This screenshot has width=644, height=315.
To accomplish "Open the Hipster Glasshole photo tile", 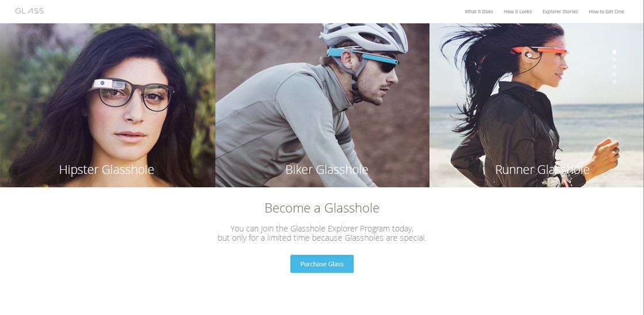I will (107, 105).
